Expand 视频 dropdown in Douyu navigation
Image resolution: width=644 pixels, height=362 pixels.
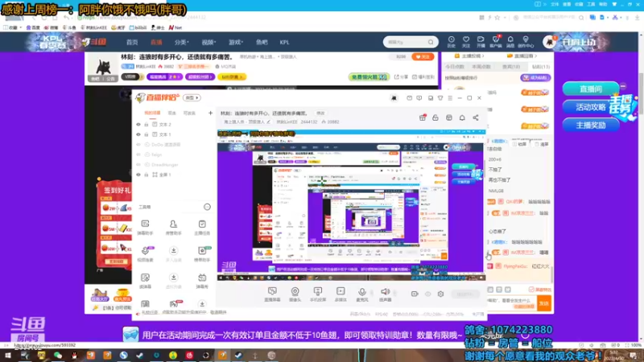click(x=208, y=43)
